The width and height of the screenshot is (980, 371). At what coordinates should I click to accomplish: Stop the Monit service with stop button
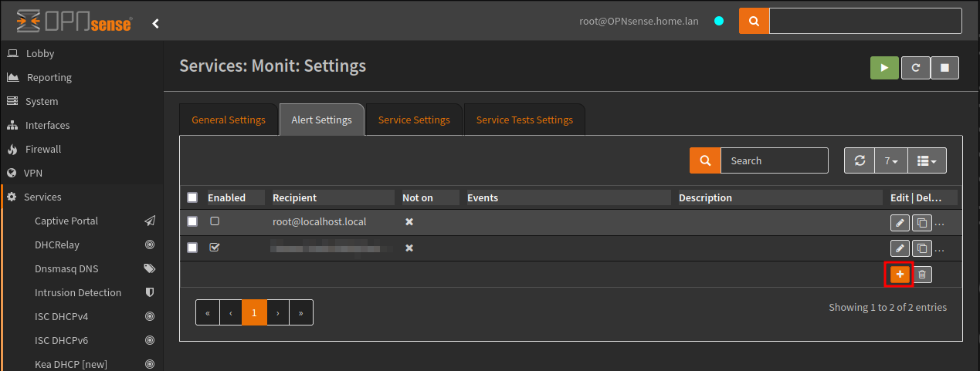tap(944, 67)
